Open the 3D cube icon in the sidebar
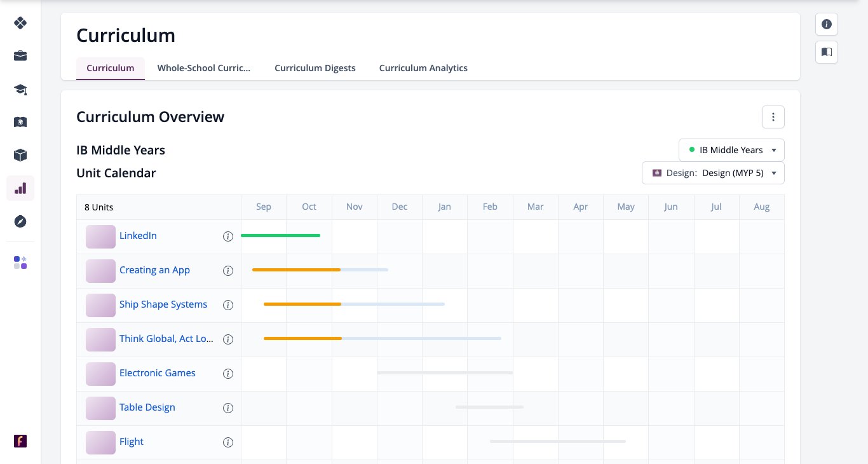The width and height of the screenshot is (868, 464). click(20, 155)
